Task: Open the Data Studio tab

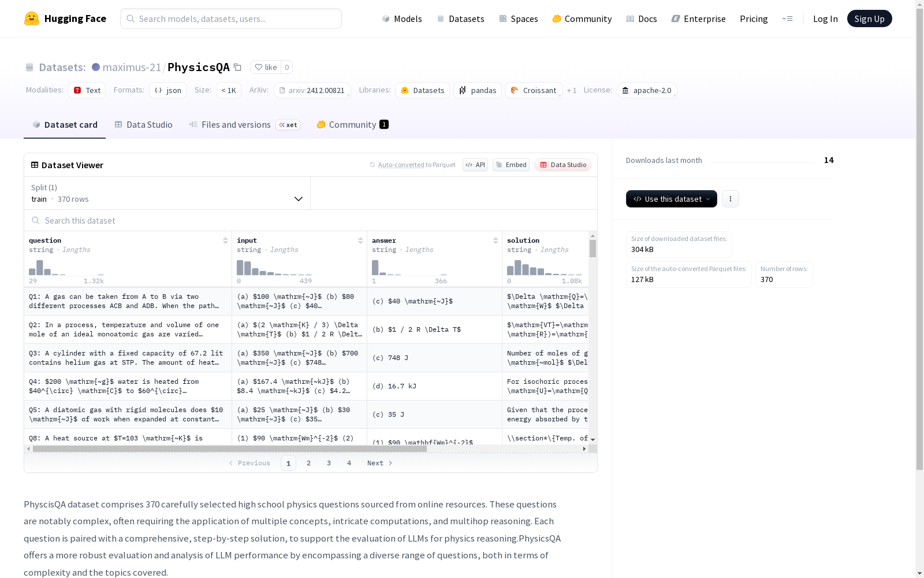Action: click(x=143, y=125)
